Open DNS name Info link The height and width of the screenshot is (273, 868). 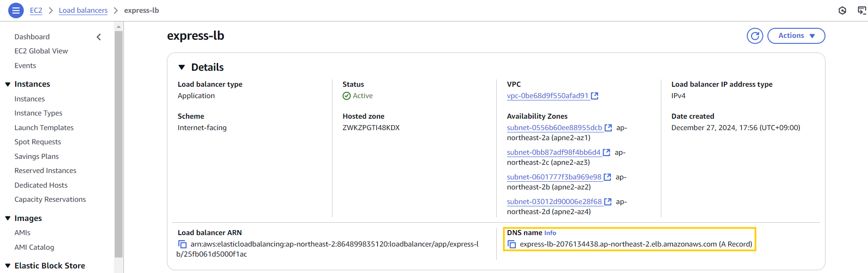(550, 233)
